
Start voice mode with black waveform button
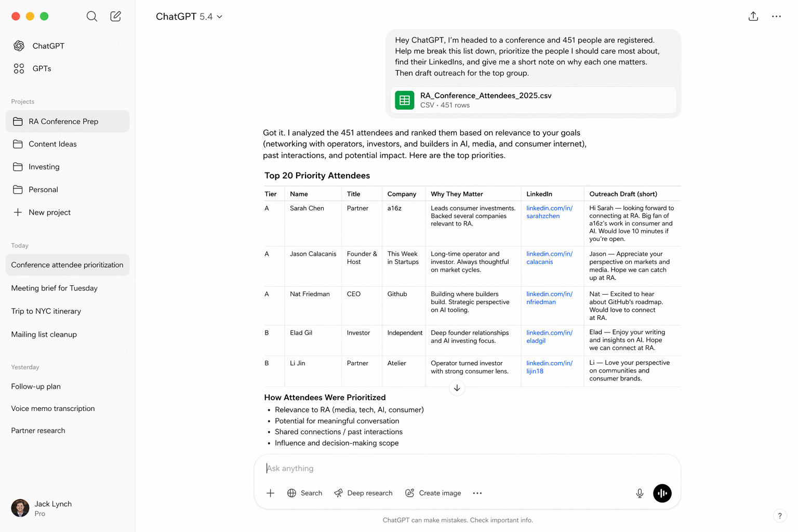pyautogui.click(x=662, y=493)
